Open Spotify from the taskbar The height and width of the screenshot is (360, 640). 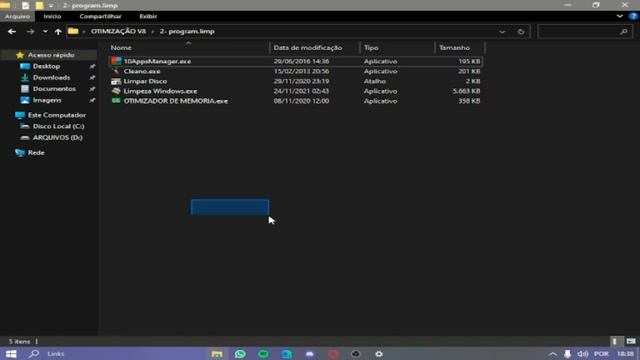pos(263,354)
